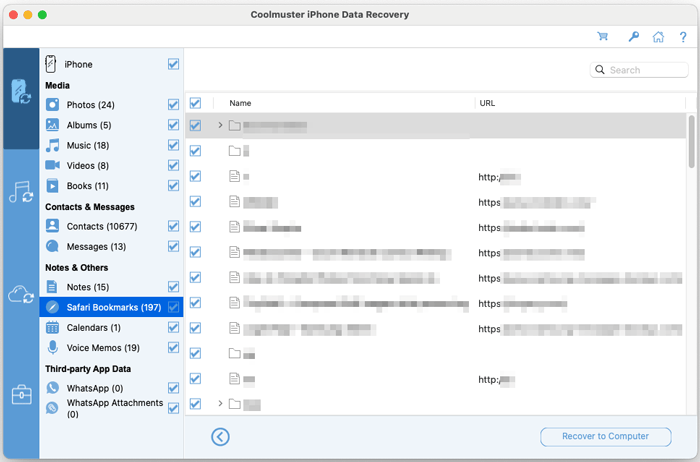Click the iPhone device icon
The width and height of the screenshot is (700, 462).
[x=51, y=64]
